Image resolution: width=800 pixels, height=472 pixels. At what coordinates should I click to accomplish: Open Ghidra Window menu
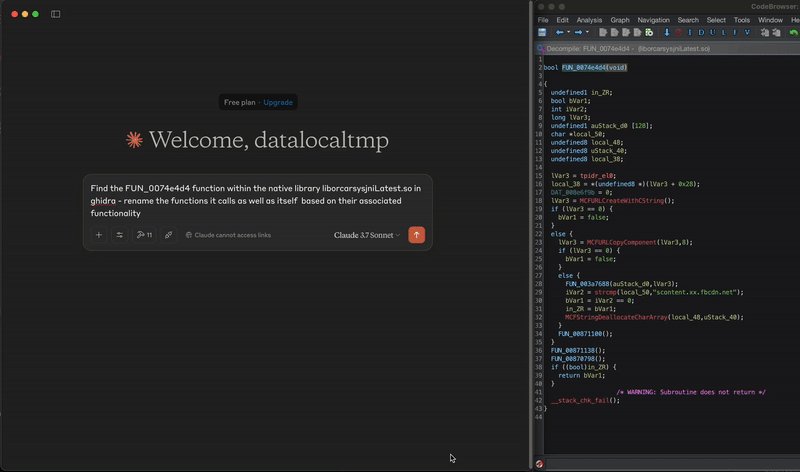770,20
